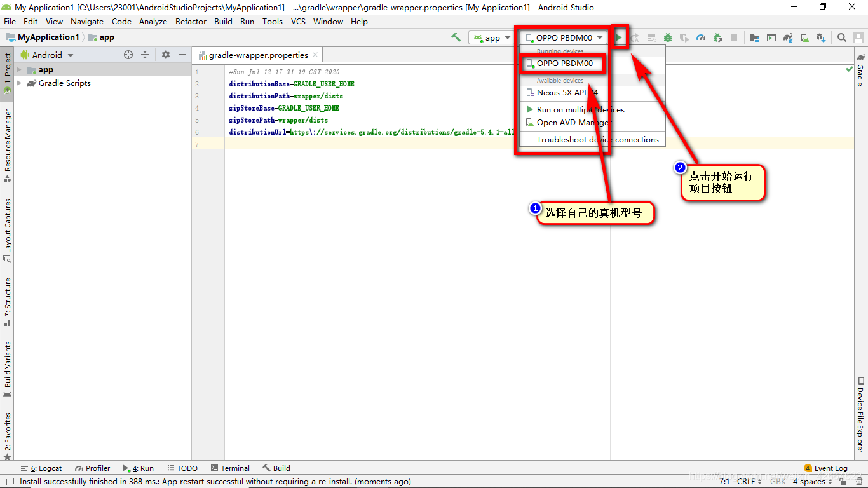Click the user account avatar icon
Image resolution: width=868 pixels, height=488 pixels.
pos(858,37)
